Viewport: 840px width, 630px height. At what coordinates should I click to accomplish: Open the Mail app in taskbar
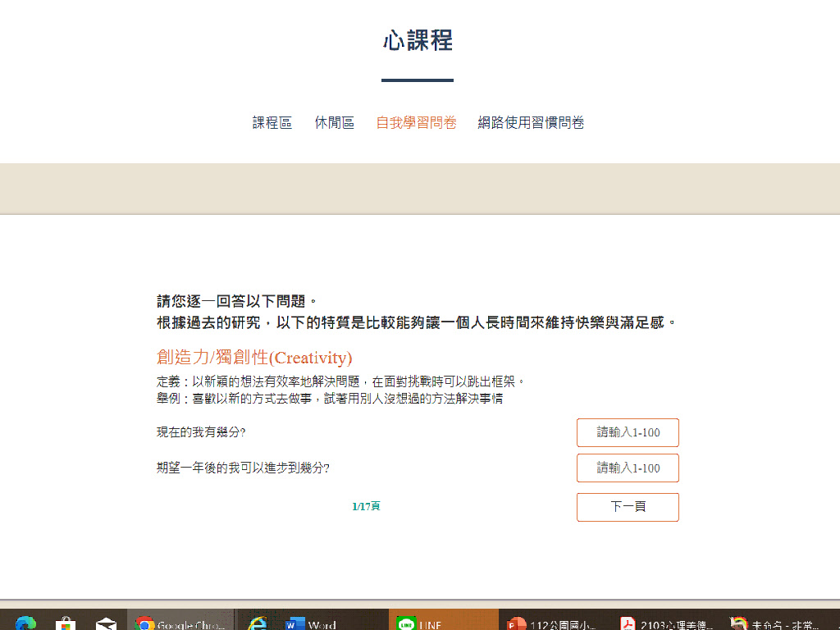[x=106, y=623]
